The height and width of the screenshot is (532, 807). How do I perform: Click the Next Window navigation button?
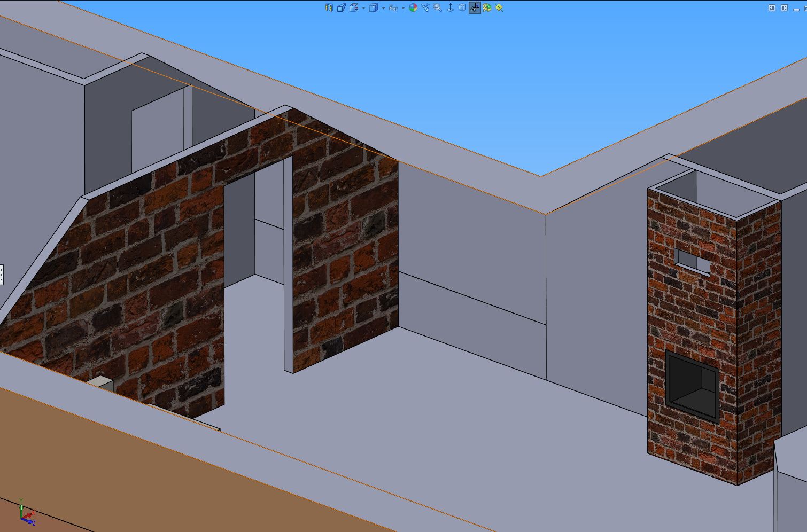tap(784, 7)
